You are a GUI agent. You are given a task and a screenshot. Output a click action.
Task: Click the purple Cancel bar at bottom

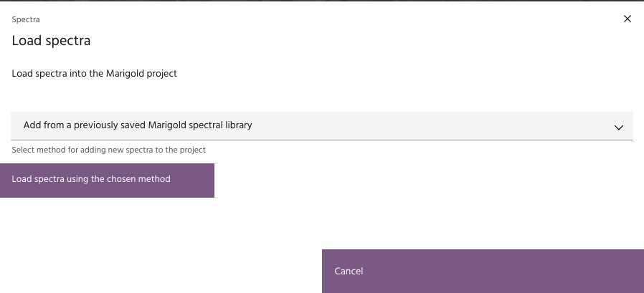click(x=483, y=271)
